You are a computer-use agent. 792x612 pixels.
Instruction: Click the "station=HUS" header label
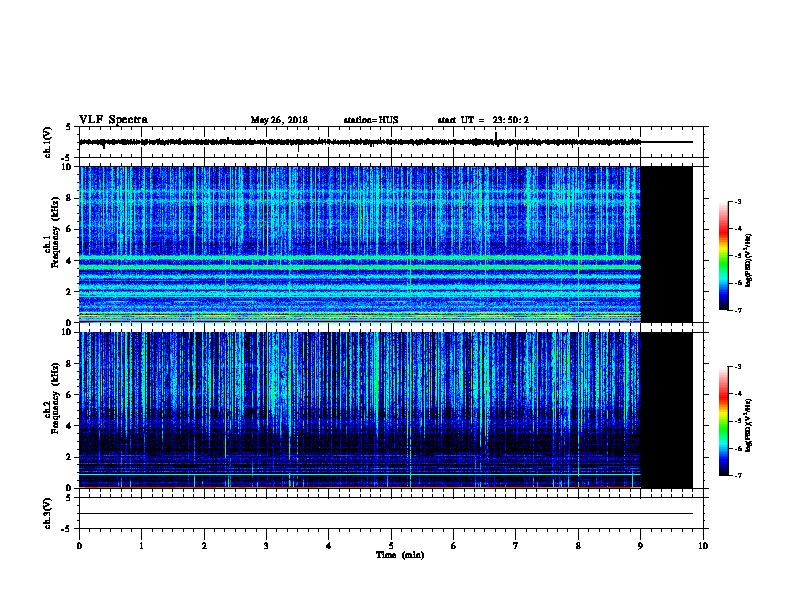pos(371,120)
